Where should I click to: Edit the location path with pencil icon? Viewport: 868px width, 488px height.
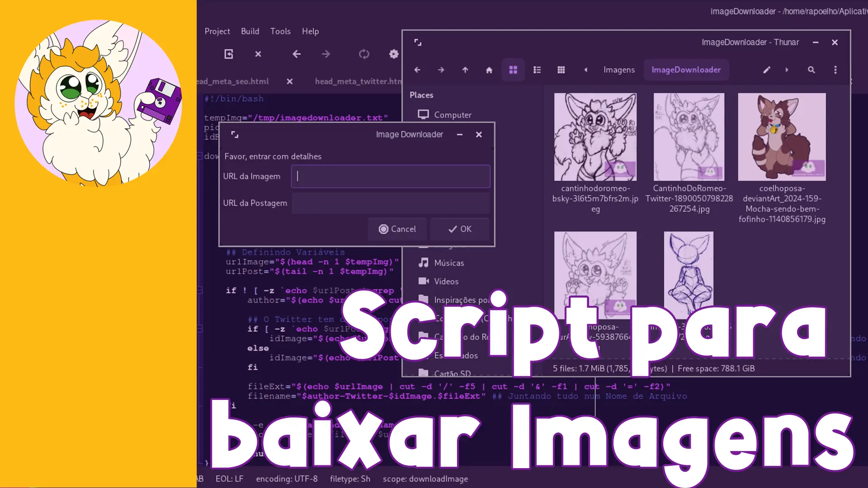[767, 70]
